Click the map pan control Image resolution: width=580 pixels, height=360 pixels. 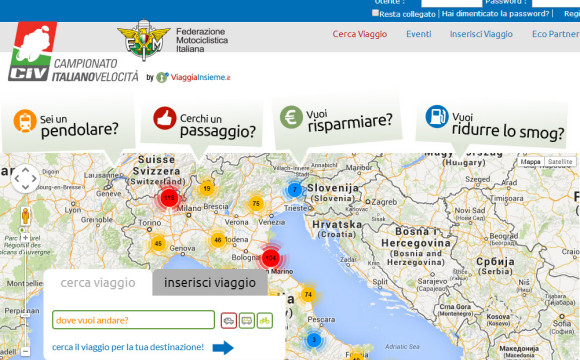(26, 178)
